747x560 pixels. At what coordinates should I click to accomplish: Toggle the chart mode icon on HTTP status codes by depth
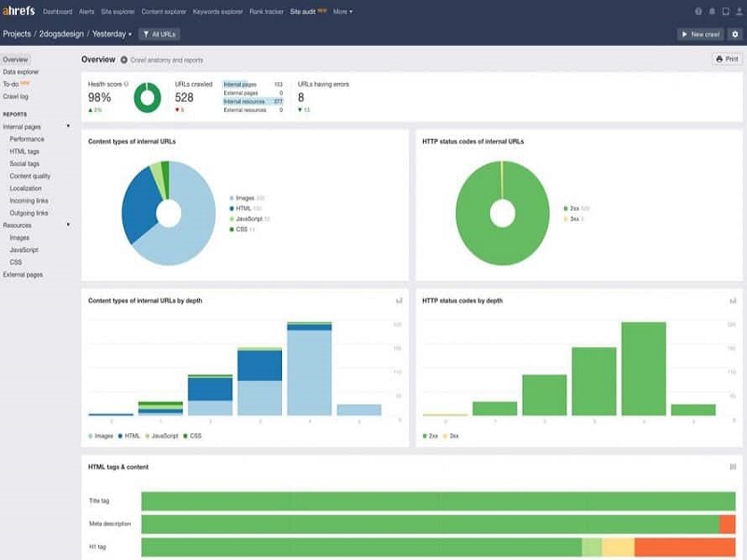pyautogui.click(x=733, y=301)
